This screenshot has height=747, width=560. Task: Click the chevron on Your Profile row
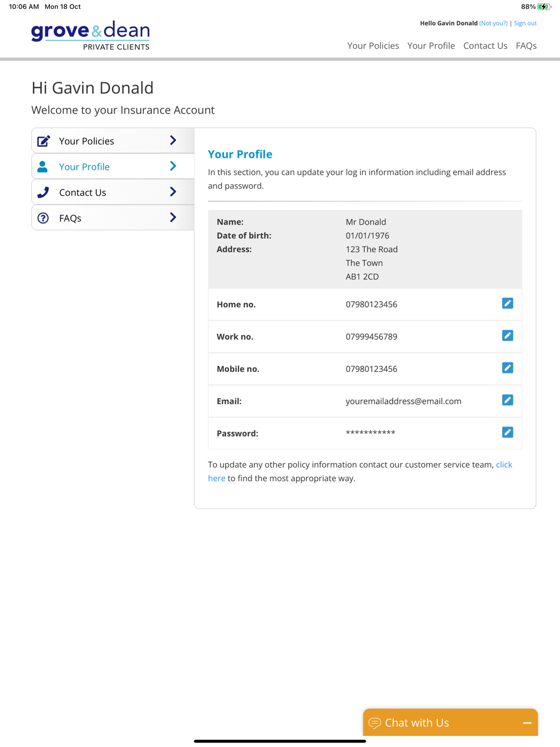pyautogui.click(x=173, y=166)
